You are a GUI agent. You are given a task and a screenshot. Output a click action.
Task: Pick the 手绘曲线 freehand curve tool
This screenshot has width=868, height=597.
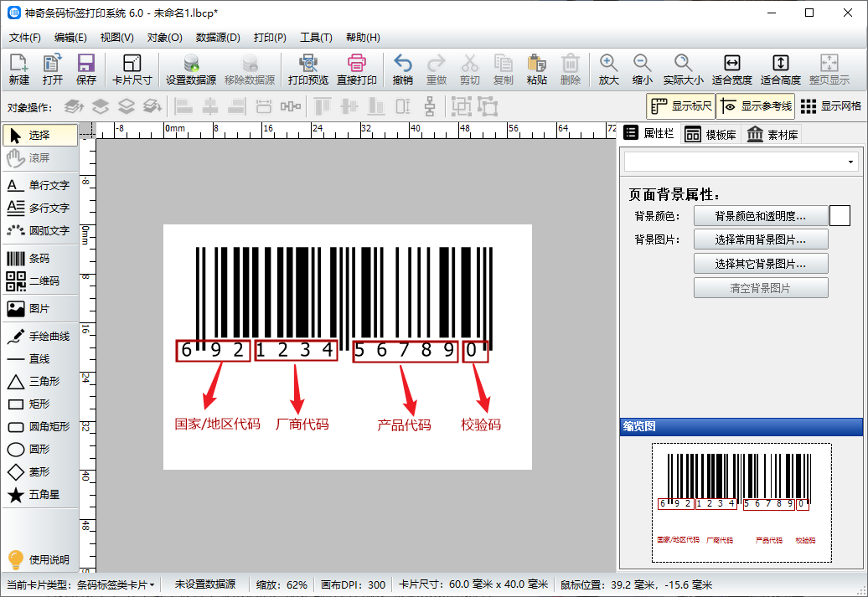click(40, 337)
